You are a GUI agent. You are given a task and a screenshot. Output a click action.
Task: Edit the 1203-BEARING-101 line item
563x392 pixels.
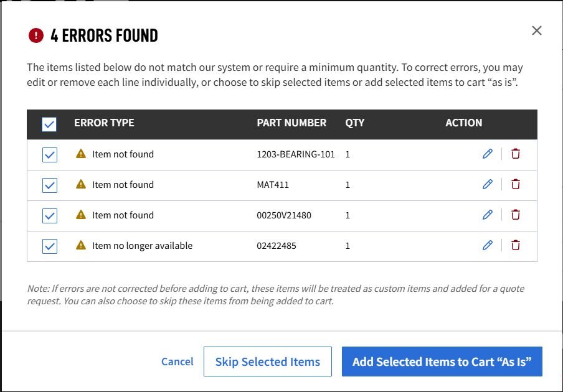click(x=488, y=154)
